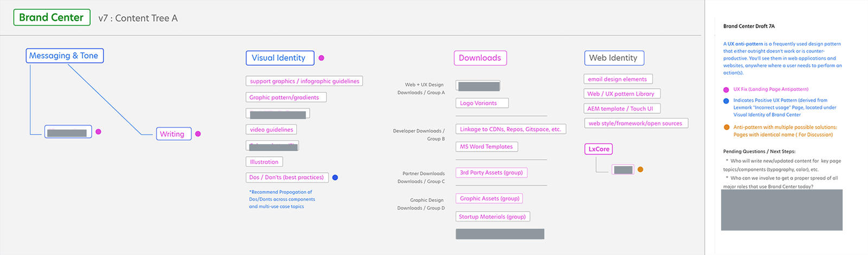Select the Visual Identity heading node
The image size is (868, 255).
(278, 58)
